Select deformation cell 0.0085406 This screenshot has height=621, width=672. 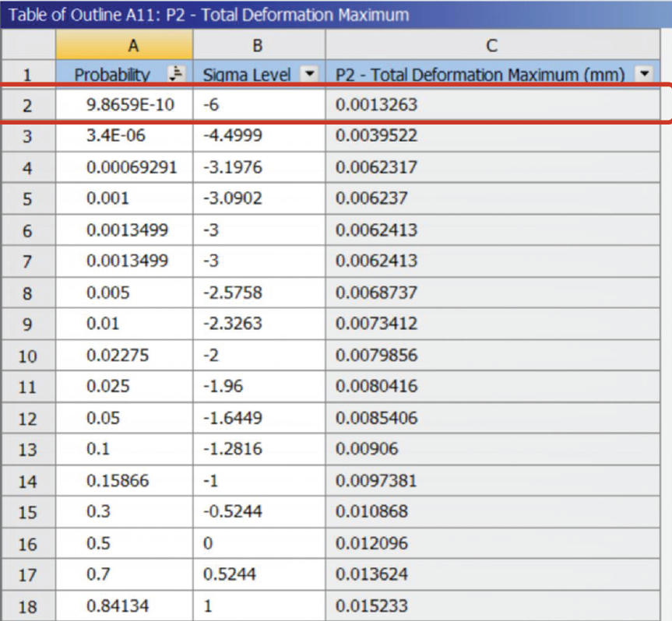[492, 418]
